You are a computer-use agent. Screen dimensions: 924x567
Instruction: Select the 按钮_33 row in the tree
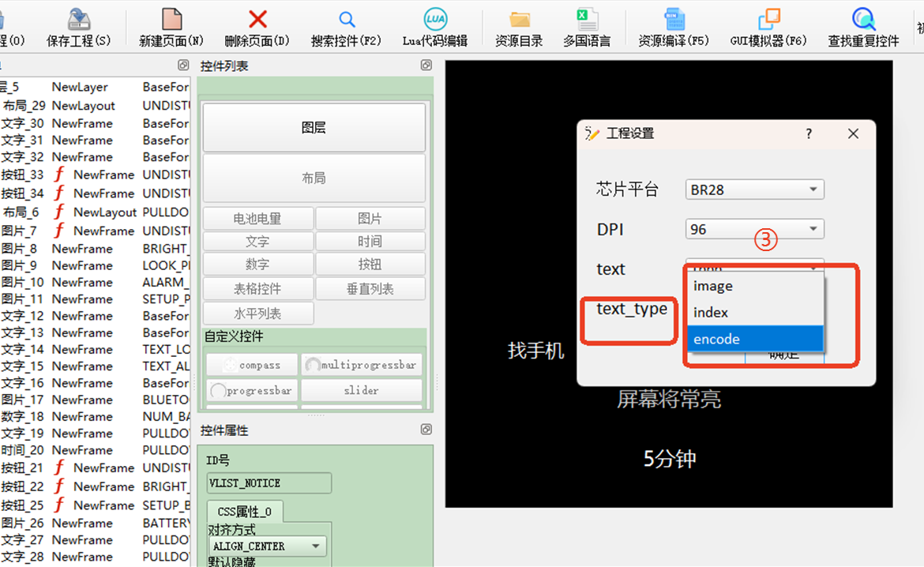tap(95, 175)
